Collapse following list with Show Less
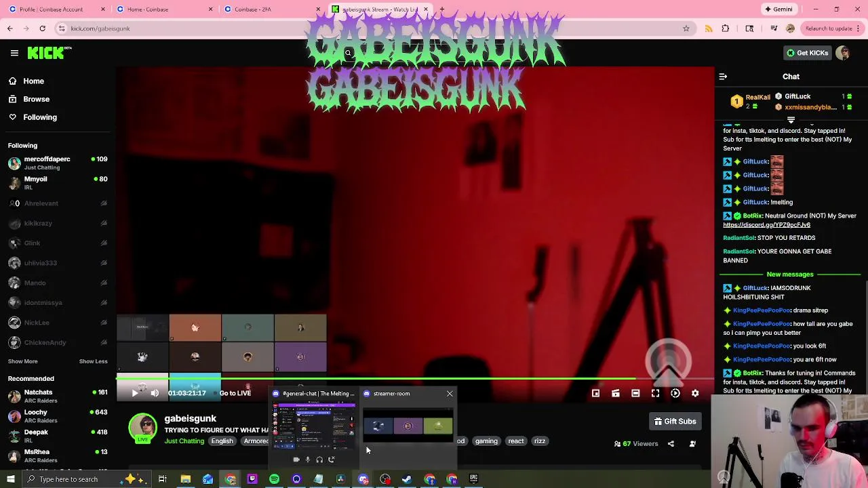The width and height of the screenshot is (868, 488). click(x=93, y=361)
